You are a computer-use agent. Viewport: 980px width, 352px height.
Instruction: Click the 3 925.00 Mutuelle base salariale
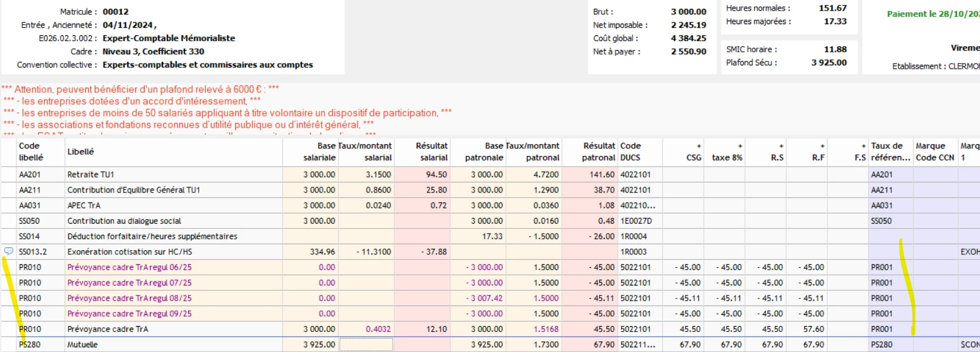tap(319, 344)
